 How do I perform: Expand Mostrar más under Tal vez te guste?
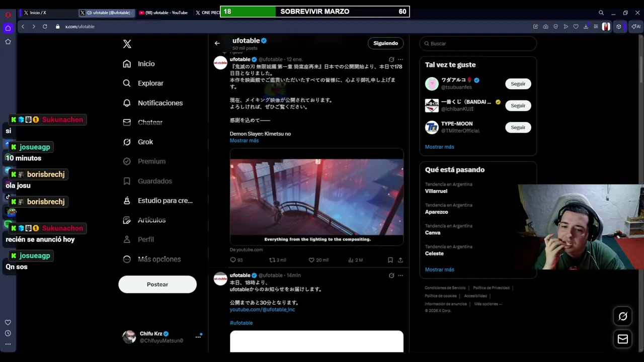coord(440,147)
